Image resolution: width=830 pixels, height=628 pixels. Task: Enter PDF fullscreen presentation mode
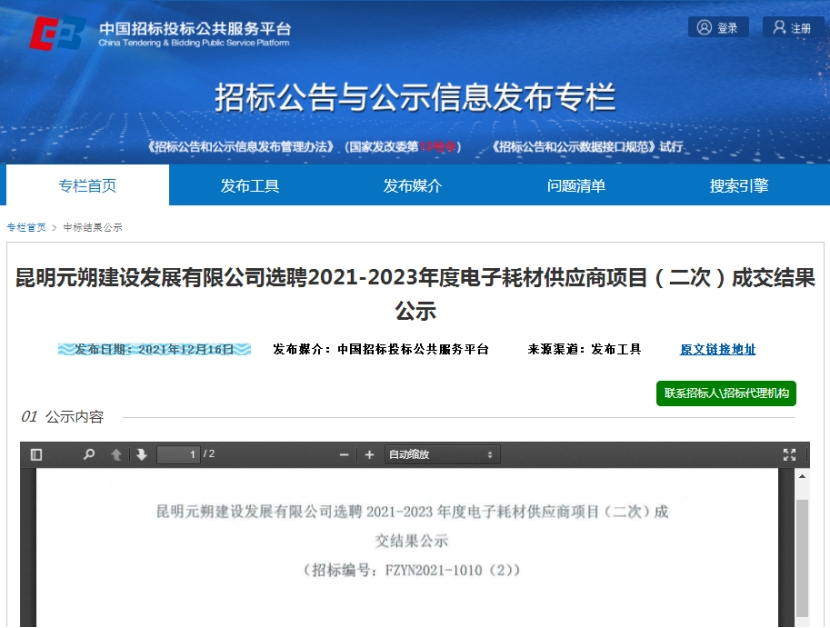point(789,455)
